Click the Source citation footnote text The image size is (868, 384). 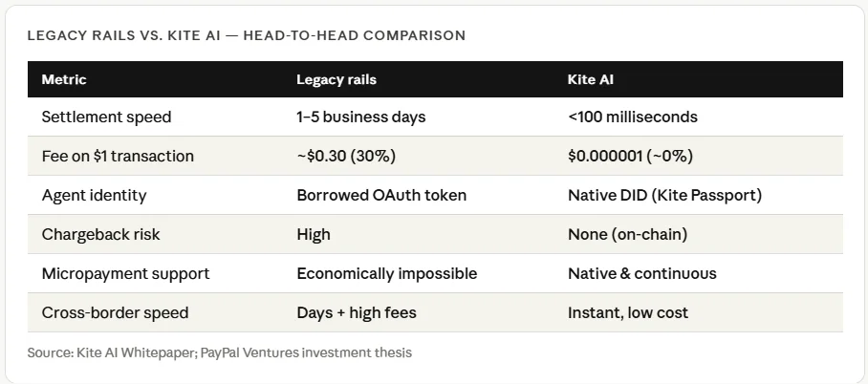tap(220, 352)
